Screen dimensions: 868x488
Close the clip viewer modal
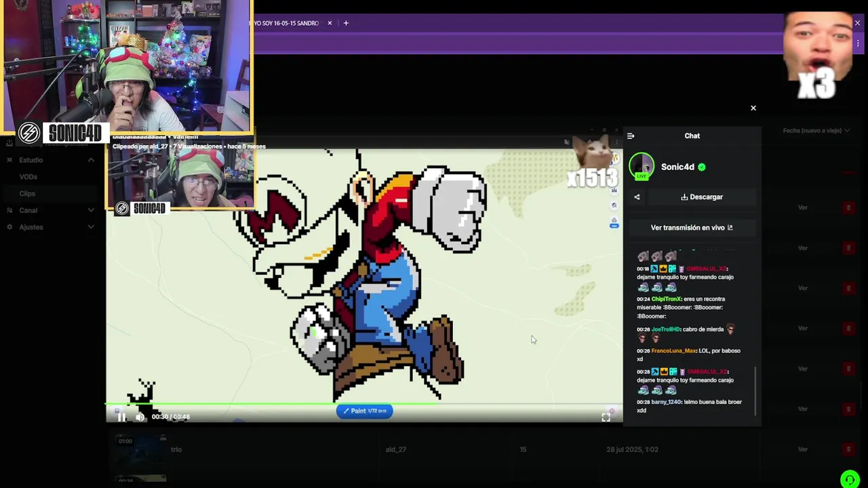(753, 108)
